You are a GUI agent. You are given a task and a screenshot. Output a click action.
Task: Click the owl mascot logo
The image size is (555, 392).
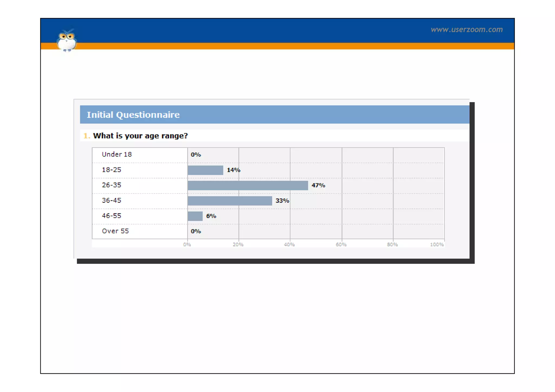pyautogui.click(x=66, y=41)
